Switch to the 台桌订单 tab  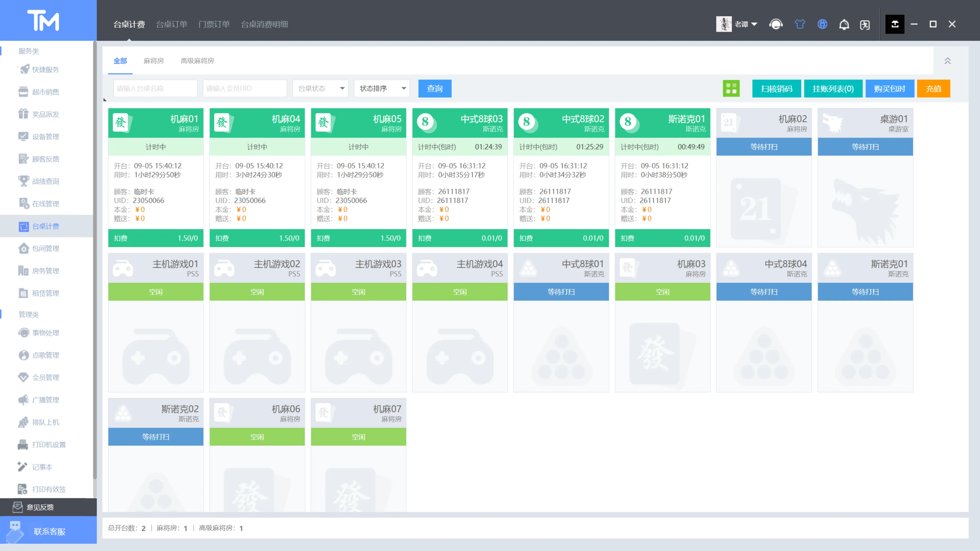click(172, 24)
